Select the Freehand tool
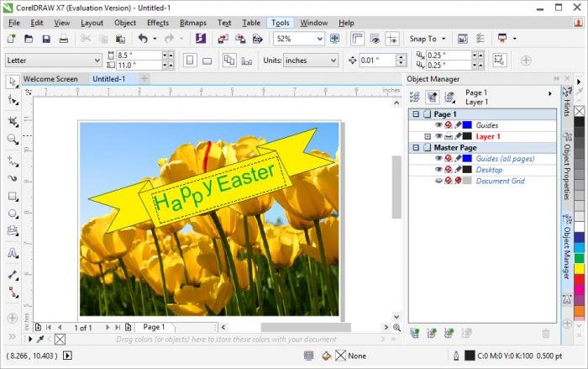588x369 pixels. coord(13,161)
